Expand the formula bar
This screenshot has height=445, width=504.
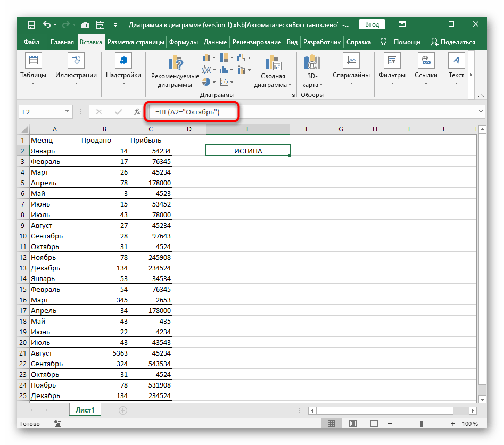tap(481, 112)
